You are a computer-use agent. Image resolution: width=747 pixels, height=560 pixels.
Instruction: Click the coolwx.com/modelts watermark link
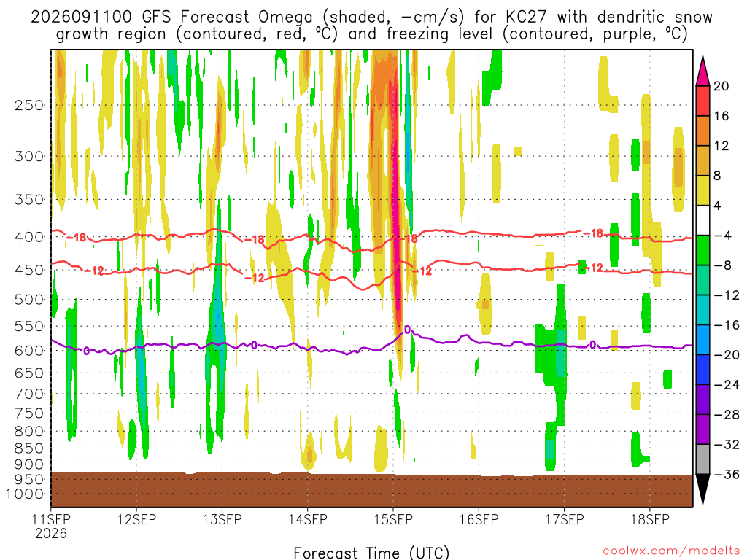point(671,551)
